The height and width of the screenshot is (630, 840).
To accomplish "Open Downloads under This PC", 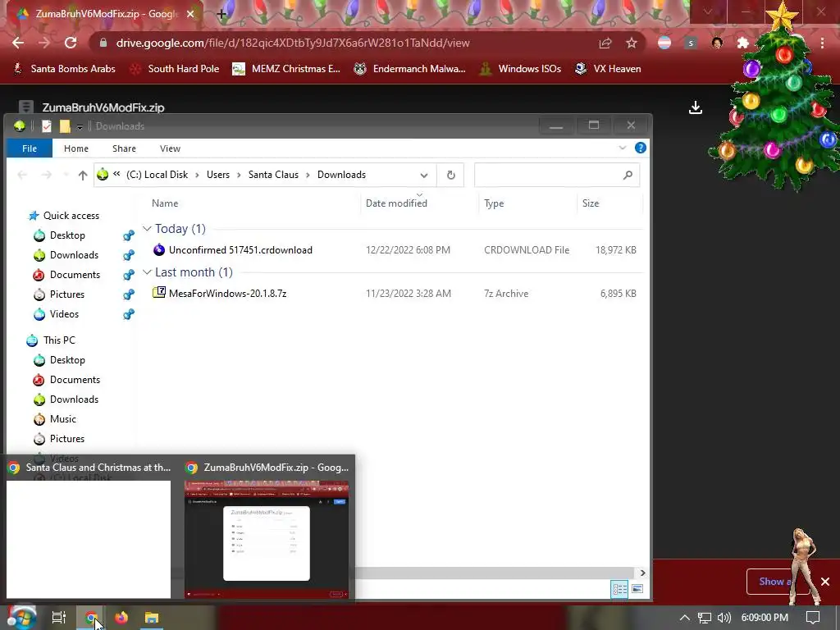I will pyautogui.click(x=66, y=399).
